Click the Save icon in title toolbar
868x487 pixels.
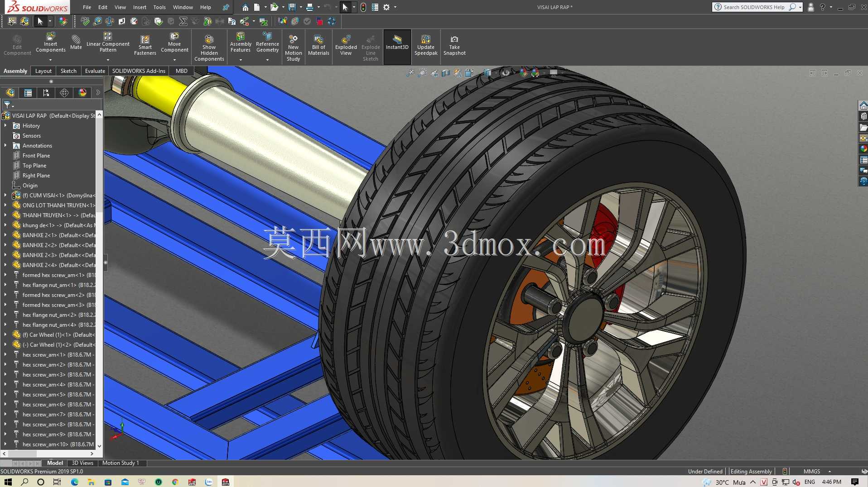(292, 7)
